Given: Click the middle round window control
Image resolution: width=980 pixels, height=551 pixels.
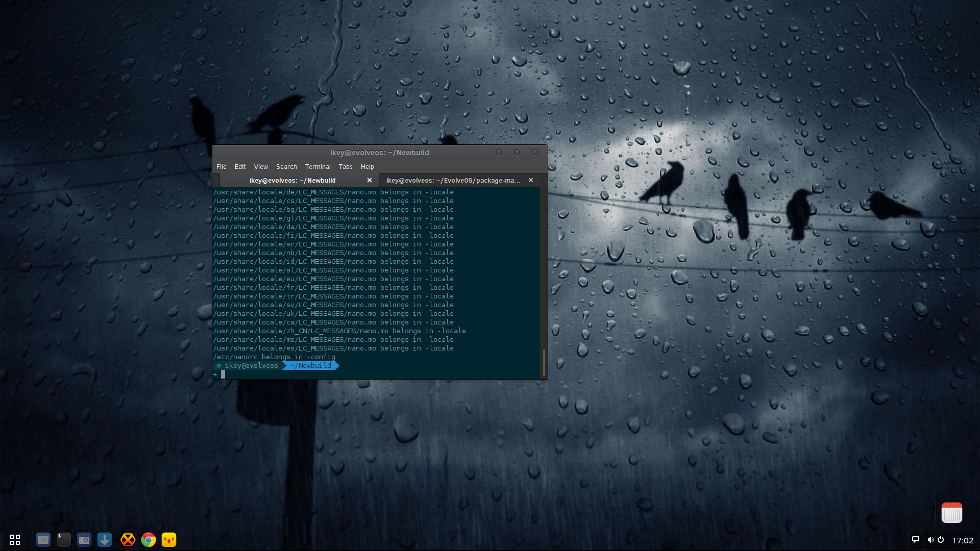Looking at the screenshot, I should tap(517, 152).
